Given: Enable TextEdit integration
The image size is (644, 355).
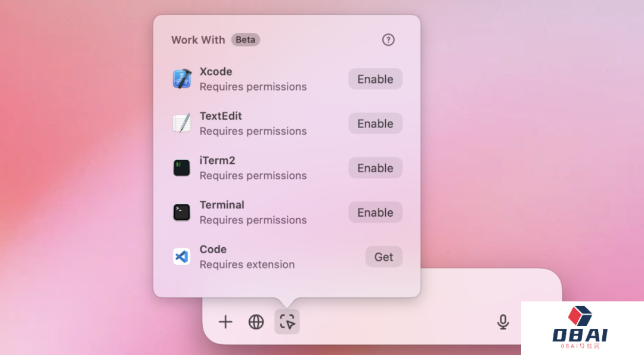Looking at the screenshot, I should tap(375, 123).
